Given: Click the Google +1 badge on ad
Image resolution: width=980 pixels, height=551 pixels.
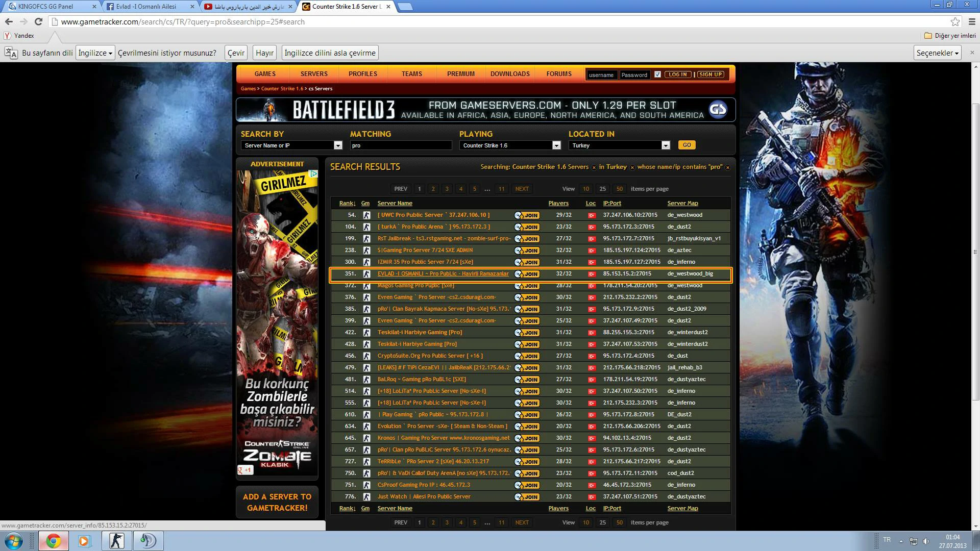Looking at the screenshot, I should click(x=245, y=470).
